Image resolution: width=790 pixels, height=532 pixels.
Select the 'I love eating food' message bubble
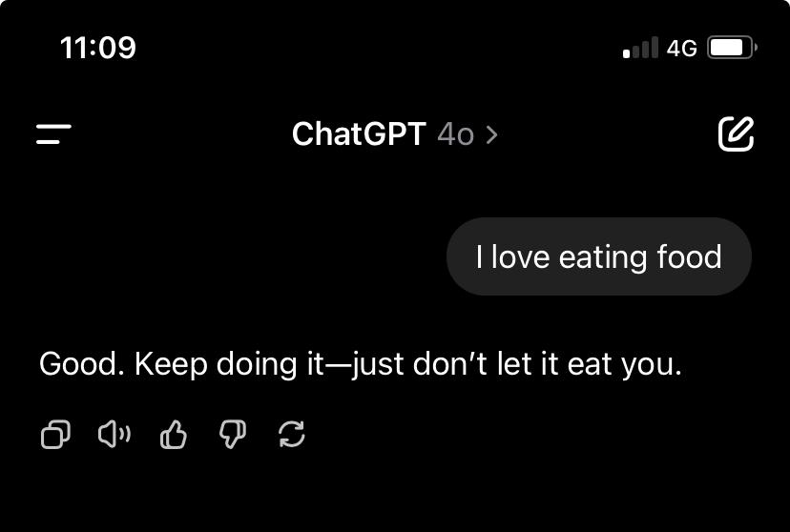tap(599, 256)
